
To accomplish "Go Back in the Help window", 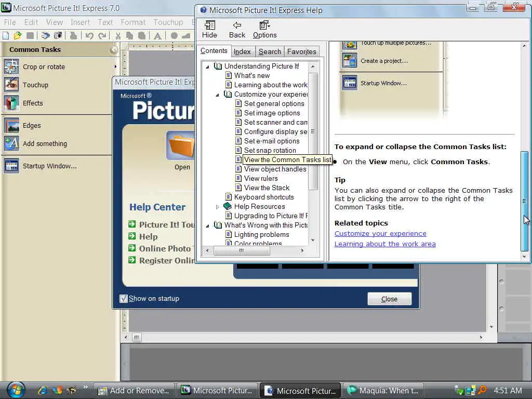I will (x=237, y=29).
